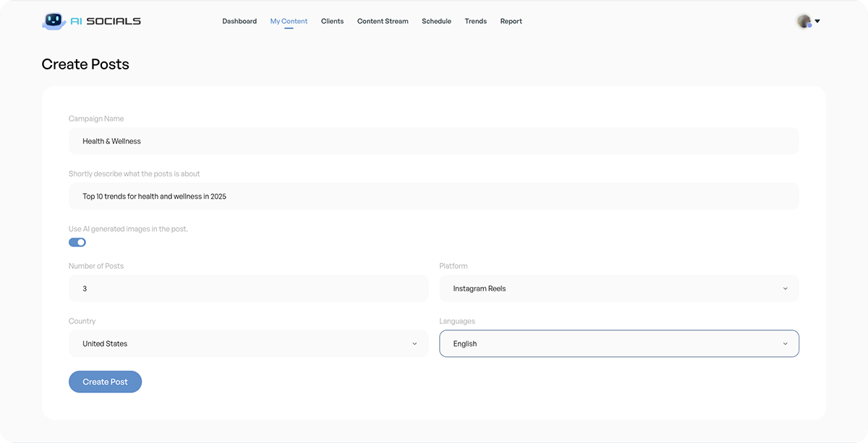The height and width of the screenshot is (443, 868).
Task: Navigate to Content Stream
Action: tap(383, 22)
